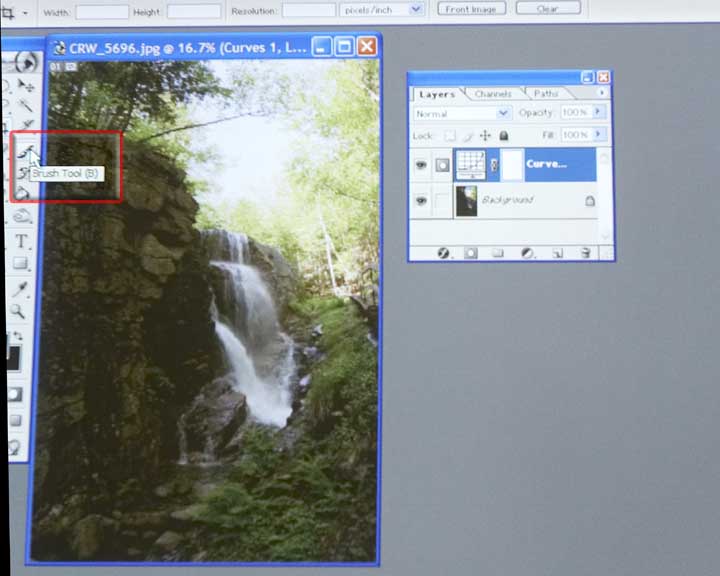Viewport: 720px width, 576px height.
Task: Click the Height input field
Action: 194,11
